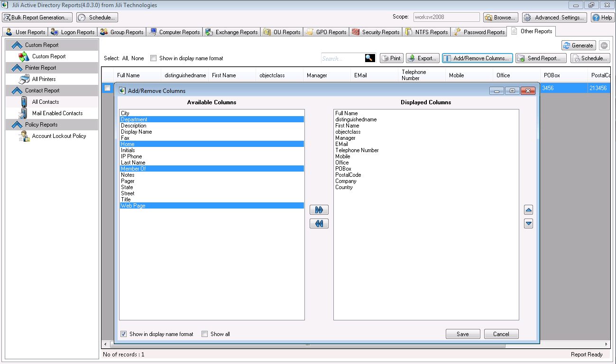Screen dimensions: 616x364
Task: Select distinguishedname in Displayed Columns
Action: [x=426, y=119]
